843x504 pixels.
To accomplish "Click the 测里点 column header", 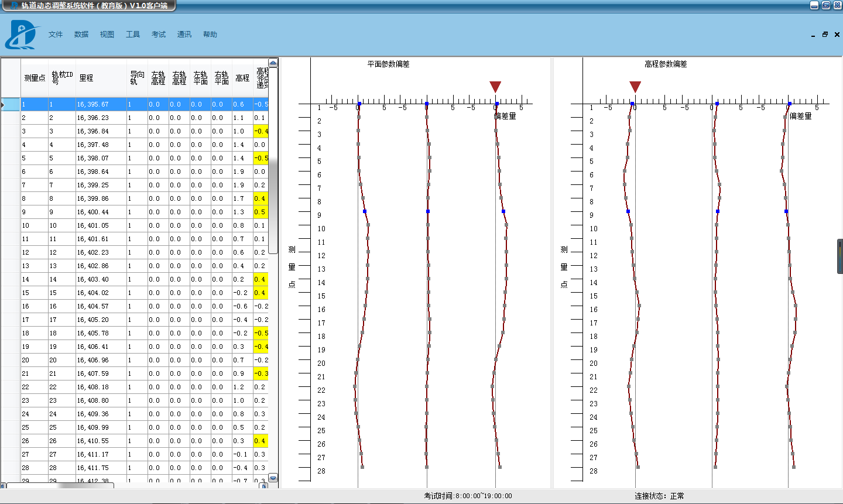I will [x=35, y=78].
